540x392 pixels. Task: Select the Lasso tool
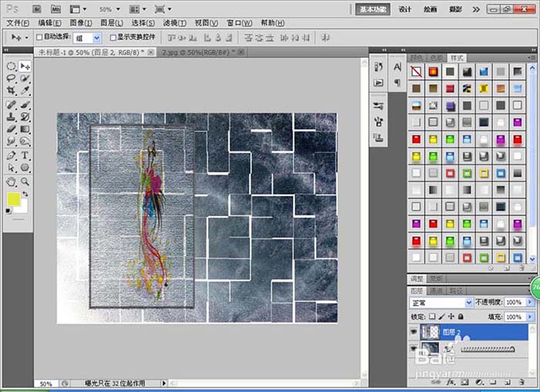[x=11, y=78]
